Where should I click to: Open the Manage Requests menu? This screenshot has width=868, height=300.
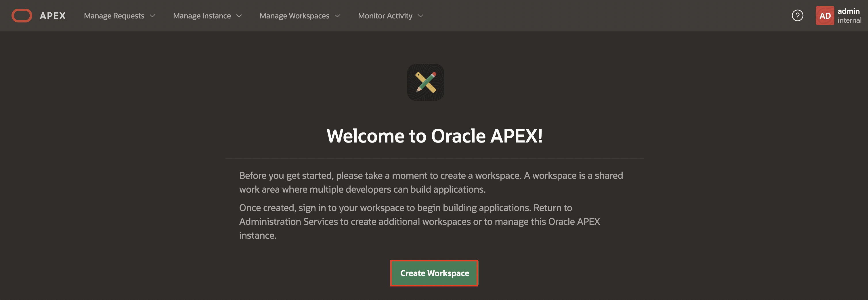tap(114, 16)
